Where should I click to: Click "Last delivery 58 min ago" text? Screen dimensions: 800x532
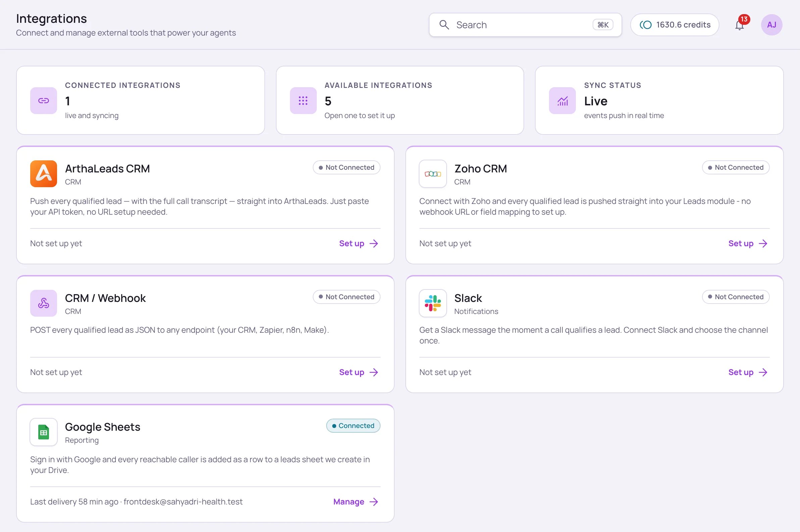[x=74, y=502]
